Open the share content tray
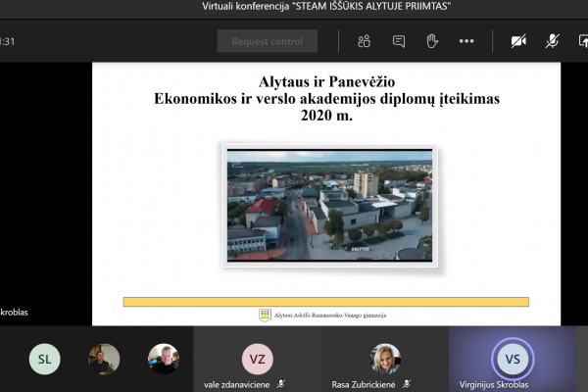 [583, 41]
